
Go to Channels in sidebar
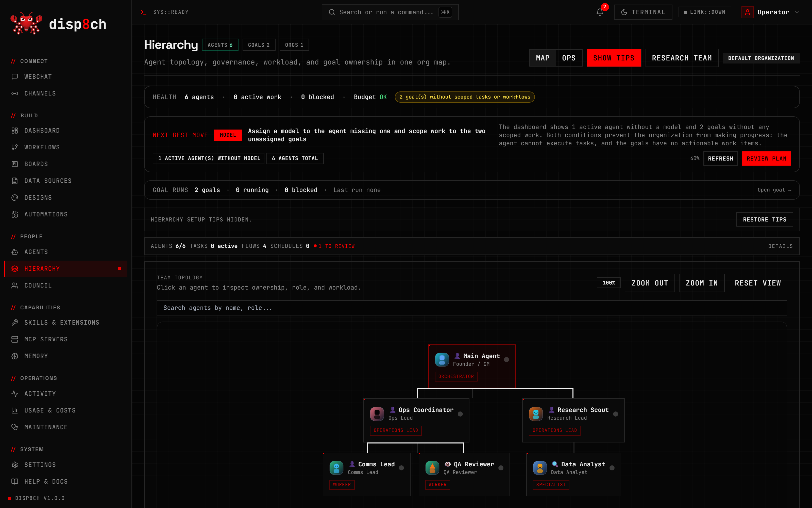[x=65, y=93]
